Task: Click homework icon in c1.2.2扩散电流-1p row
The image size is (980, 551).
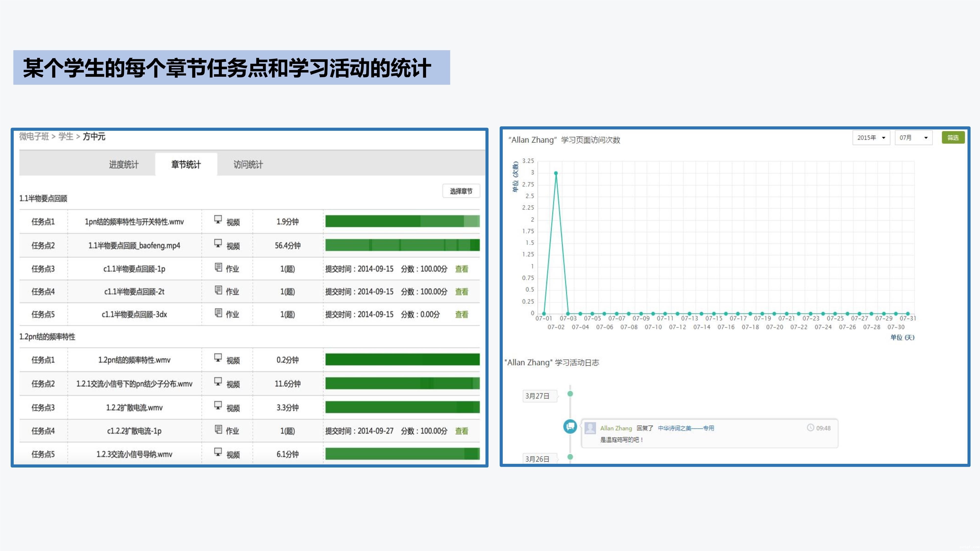Action: pyautogui.click(x=218, y=429)
